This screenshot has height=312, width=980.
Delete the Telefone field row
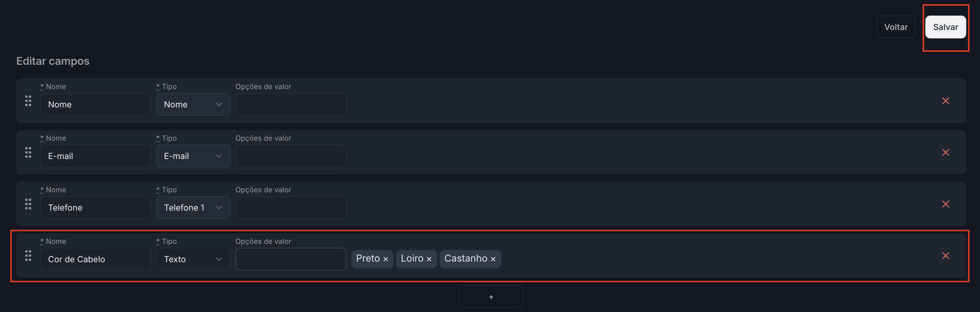click(x=945, y=205)
